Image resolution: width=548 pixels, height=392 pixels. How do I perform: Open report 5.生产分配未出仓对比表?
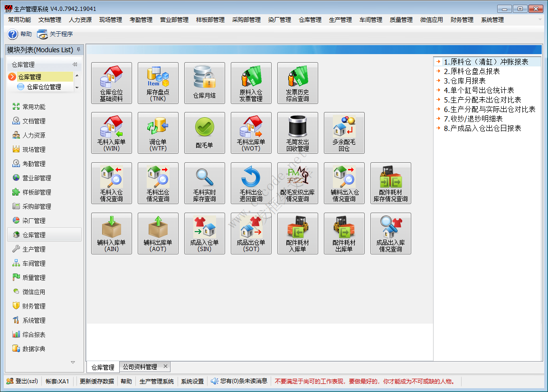[482, 100]
